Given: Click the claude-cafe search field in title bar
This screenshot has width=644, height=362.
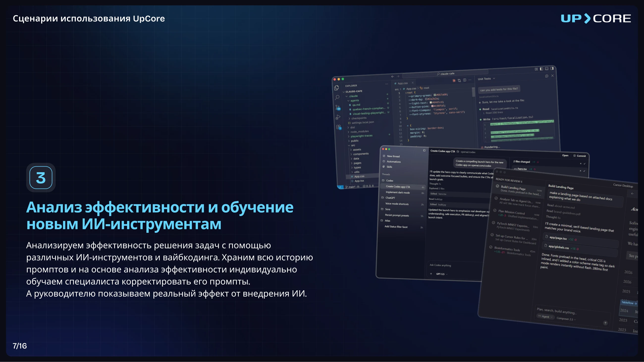Looking at the screenshot, I should (x=445, y=74).
